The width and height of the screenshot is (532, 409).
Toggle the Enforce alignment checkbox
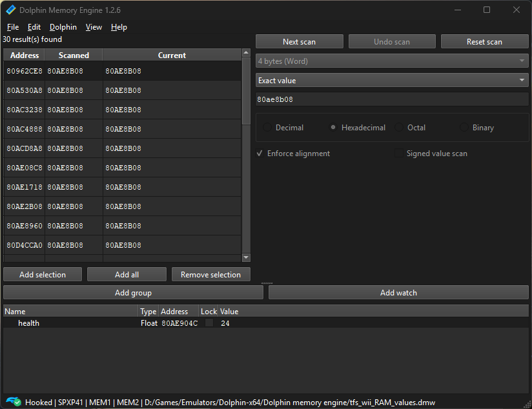tap(260, 154)
